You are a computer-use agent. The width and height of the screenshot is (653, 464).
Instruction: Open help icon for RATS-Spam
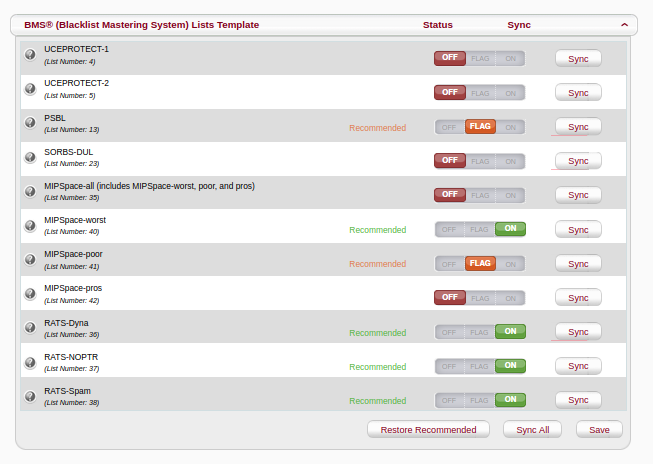[x=30, y=396]
